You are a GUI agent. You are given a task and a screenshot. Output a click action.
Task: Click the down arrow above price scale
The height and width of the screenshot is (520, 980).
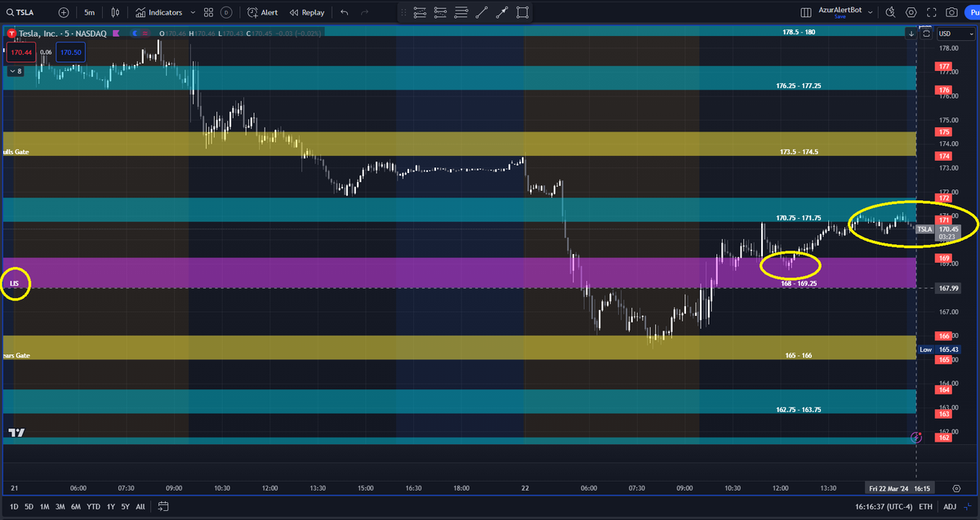tap(911, 33)
